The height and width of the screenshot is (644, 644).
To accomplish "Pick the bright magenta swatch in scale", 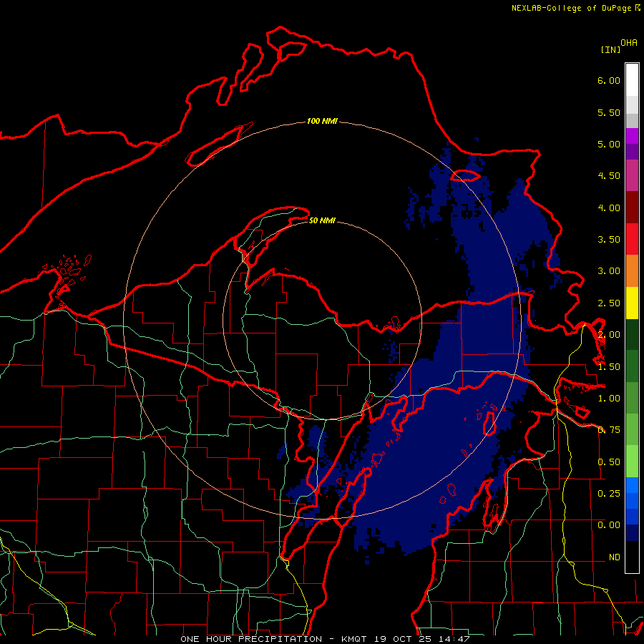I will tap(632, 136).
